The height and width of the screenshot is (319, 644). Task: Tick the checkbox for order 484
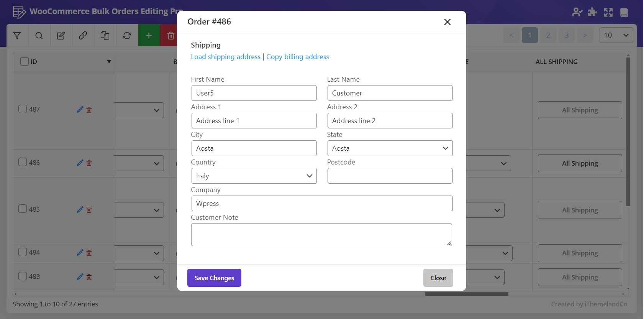tap(23, 252)
